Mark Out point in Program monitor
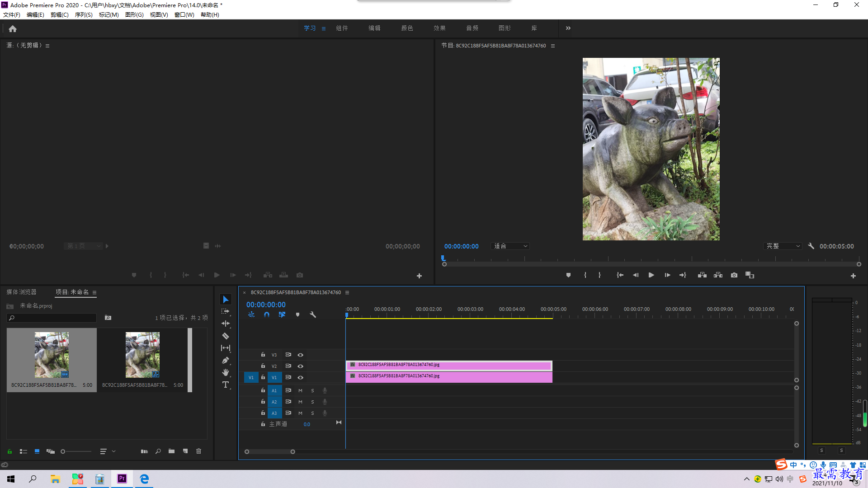This screenshot has width=868, height=488. [599, 275]
